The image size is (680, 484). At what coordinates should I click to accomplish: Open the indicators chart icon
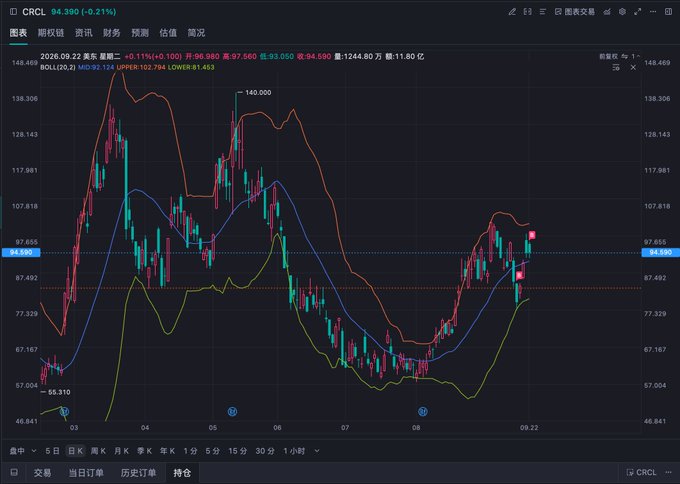point(607,12)
